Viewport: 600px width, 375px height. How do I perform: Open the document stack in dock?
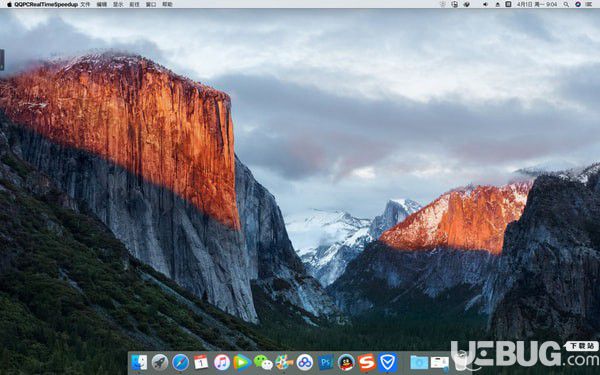(x=439, y=363)
